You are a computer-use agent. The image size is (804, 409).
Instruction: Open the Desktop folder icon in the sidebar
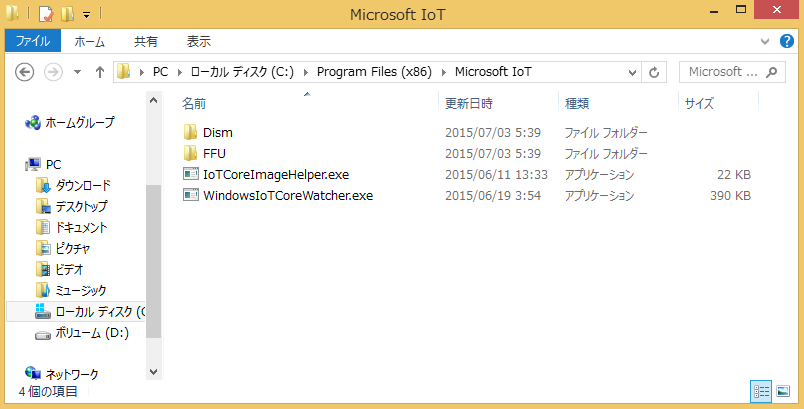tap(43, 207)
